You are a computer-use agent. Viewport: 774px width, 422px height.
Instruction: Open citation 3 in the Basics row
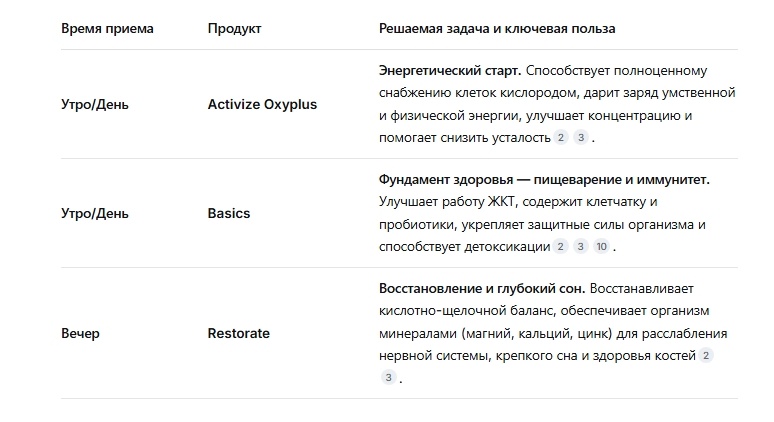(580, 246)
